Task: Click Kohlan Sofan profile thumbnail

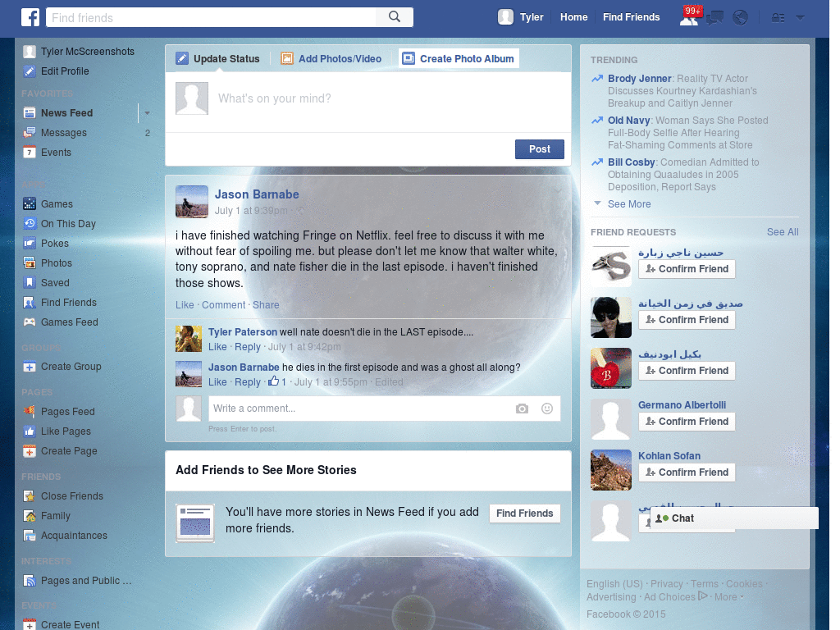Action: pyautogui.click(x=610, y=470)
